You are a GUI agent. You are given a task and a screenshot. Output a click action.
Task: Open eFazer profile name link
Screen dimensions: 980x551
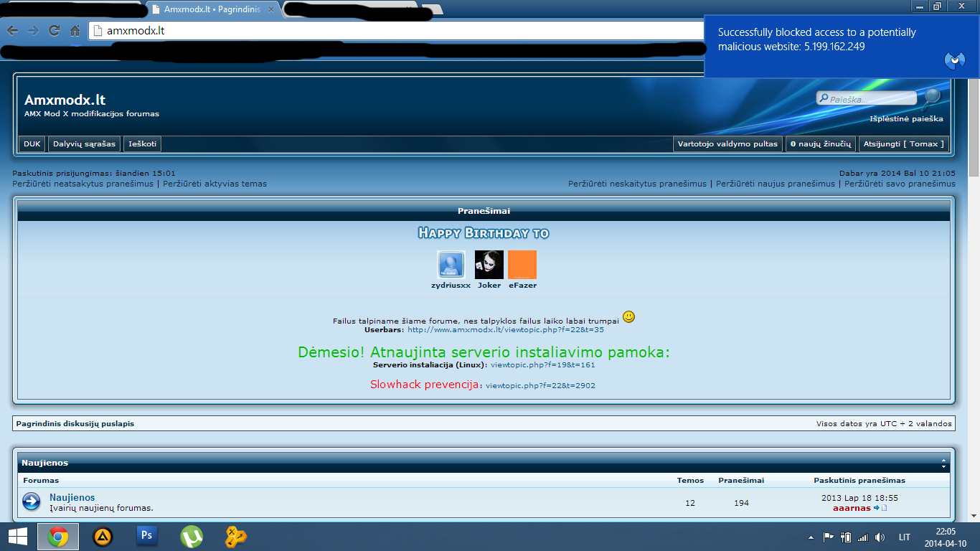click(523, 286)
